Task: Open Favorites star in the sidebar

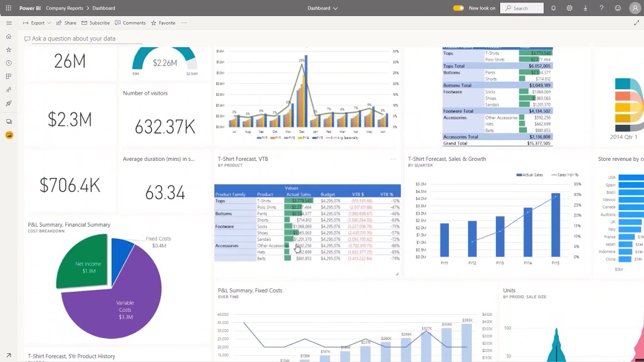Action: pos(9,50)
